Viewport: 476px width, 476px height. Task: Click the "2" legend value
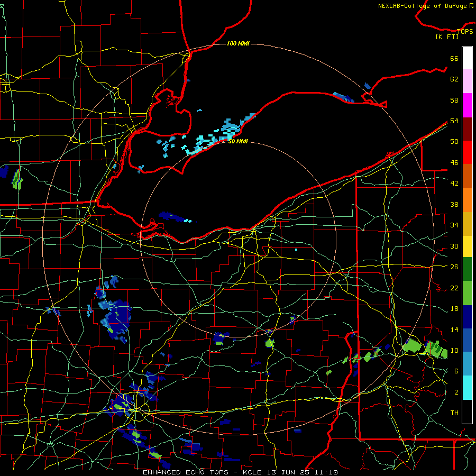(x=456, y=392)
